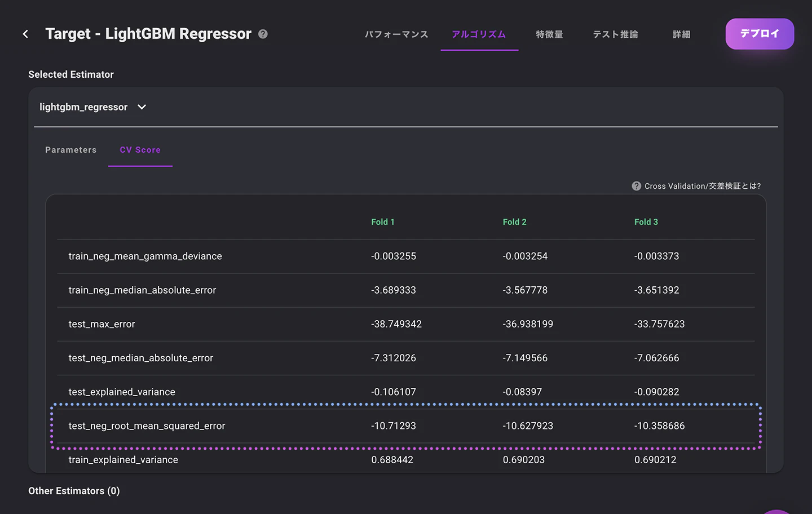Viewport: 812px width, 514px height.
Task: Click the Selected Estimator heading
Action: (x=71, y=74)
